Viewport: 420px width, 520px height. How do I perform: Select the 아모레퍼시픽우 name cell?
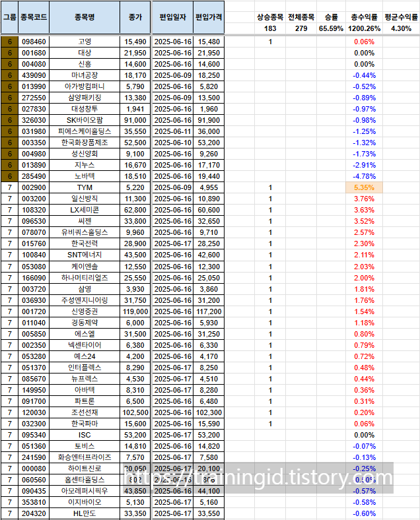[85, 491]
